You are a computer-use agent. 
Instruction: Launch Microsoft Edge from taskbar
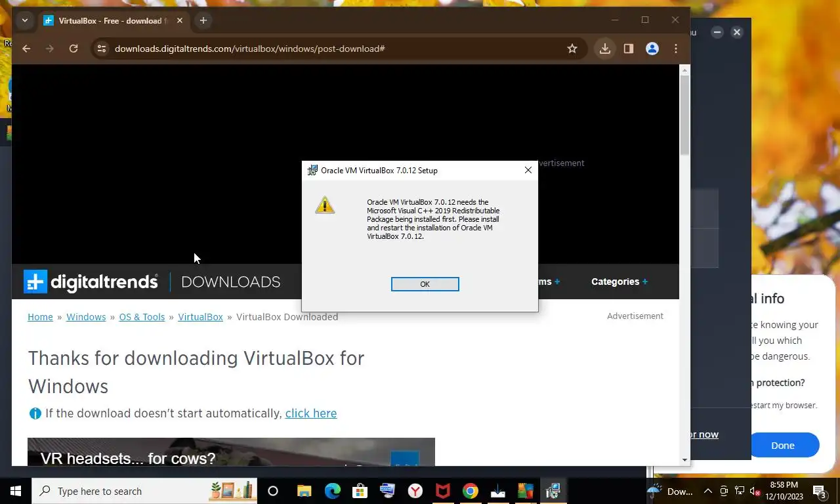coord(333,491)
